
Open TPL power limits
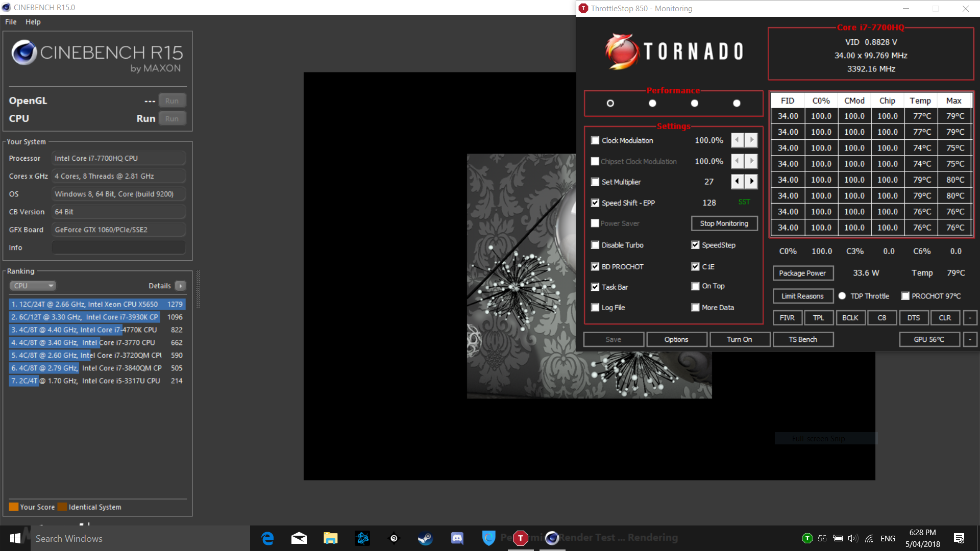coord(819,317)
